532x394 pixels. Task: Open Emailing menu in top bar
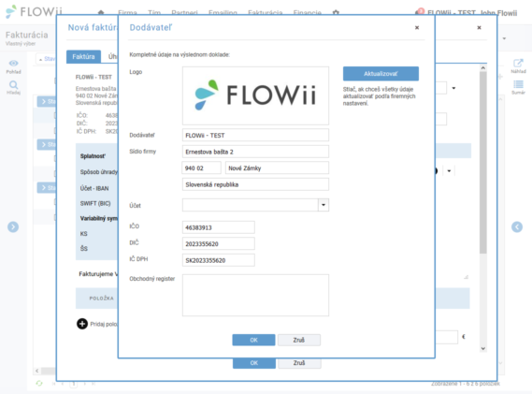click(x=223, y=13)
